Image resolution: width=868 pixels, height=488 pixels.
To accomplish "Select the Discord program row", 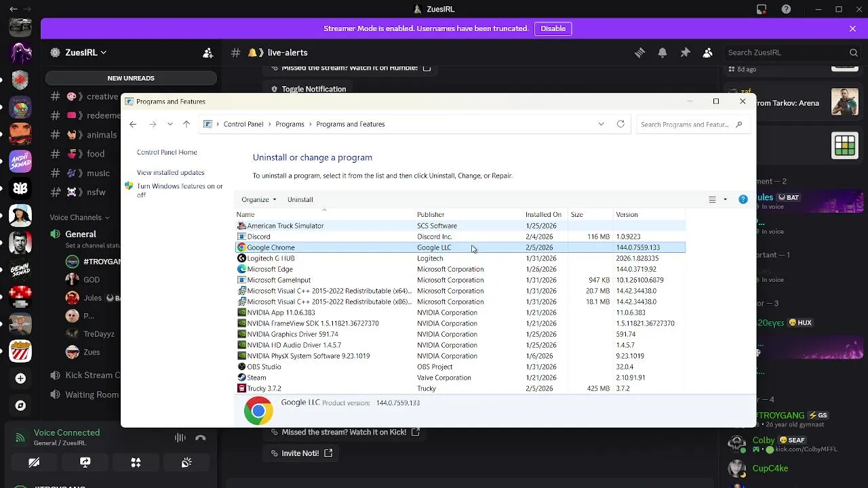I will pyautogui.click(x=460, y=237).
